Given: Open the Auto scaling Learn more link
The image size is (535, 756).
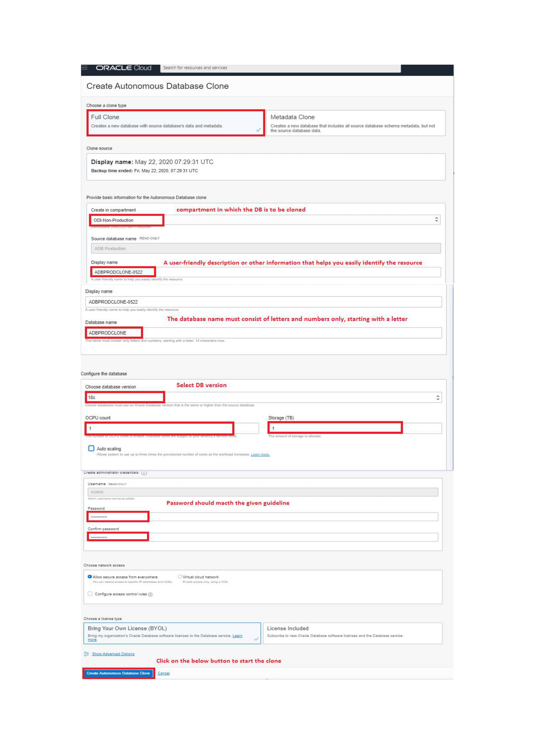Looking at the screenshot, I should 260,454.
